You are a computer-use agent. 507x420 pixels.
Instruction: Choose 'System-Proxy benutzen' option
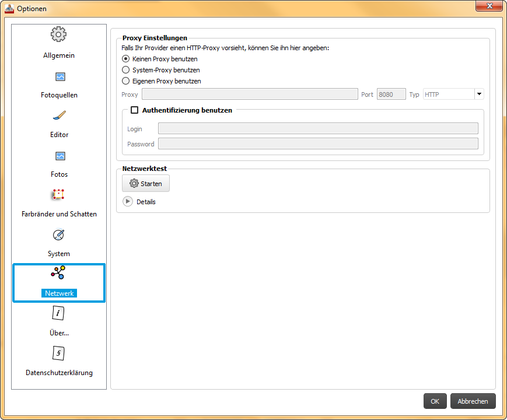125,70
